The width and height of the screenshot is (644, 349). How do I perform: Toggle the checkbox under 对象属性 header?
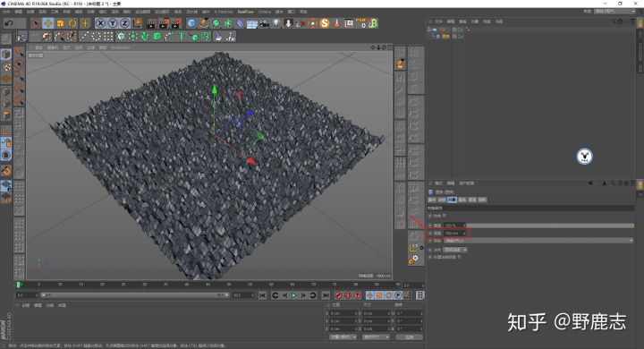tap(445, 216)
